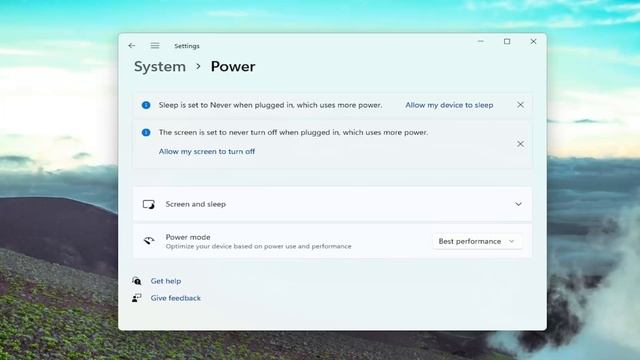
Task: Click the Screen and sleep monitor icon
Action: point(149,204)
